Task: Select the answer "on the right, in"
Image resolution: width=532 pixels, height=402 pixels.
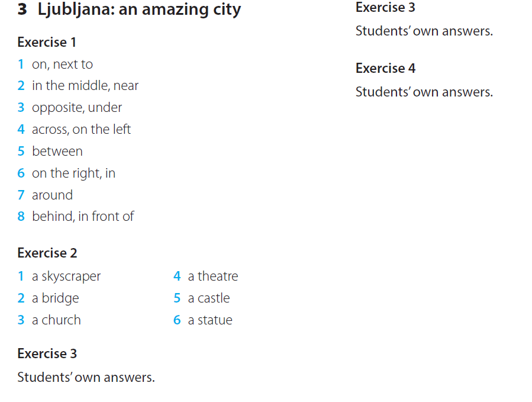Action: coord(73,173)
